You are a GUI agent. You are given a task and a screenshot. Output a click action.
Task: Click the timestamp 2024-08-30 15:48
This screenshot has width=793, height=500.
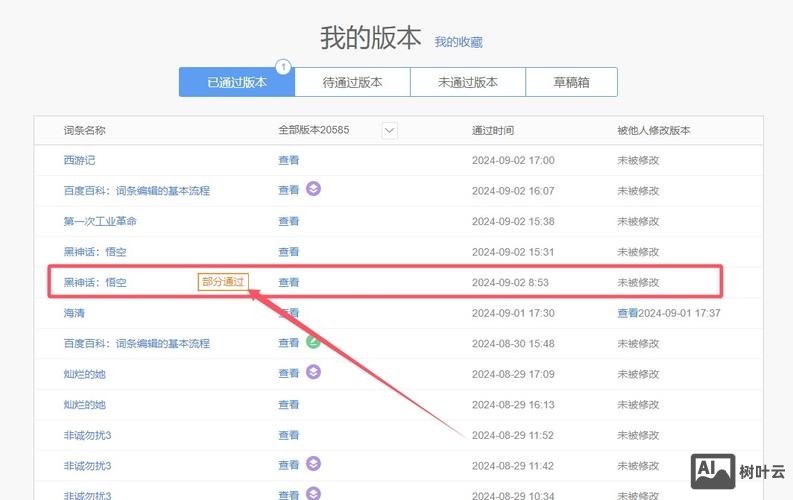pyautogui.click(x=513, y=344)
